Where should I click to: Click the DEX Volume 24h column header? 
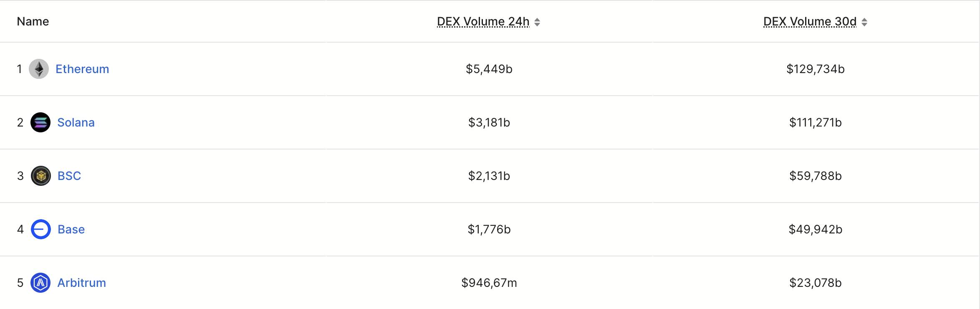pos(483,22)
